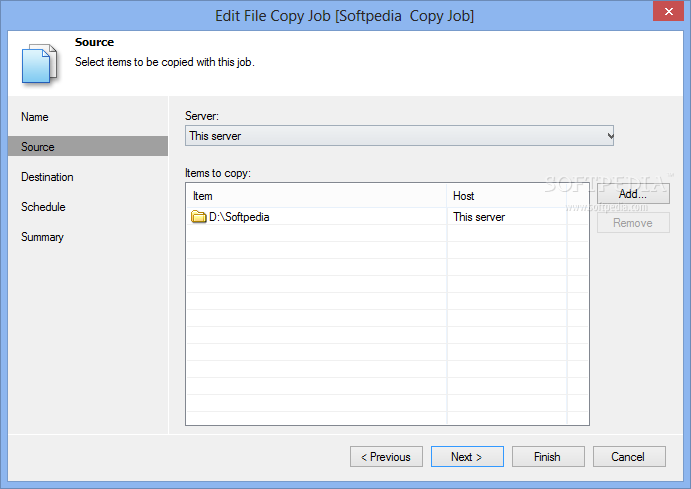This screenshot has height=489, width=691.
Task: Cancel the file copy job wizard
Action: 629,457
